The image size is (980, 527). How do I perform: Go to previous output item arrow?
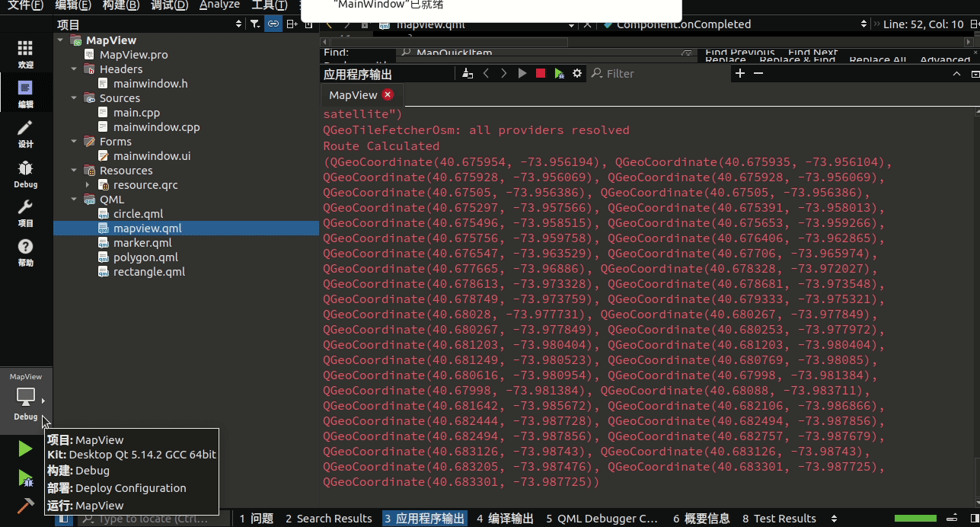(x=486, y=73)
